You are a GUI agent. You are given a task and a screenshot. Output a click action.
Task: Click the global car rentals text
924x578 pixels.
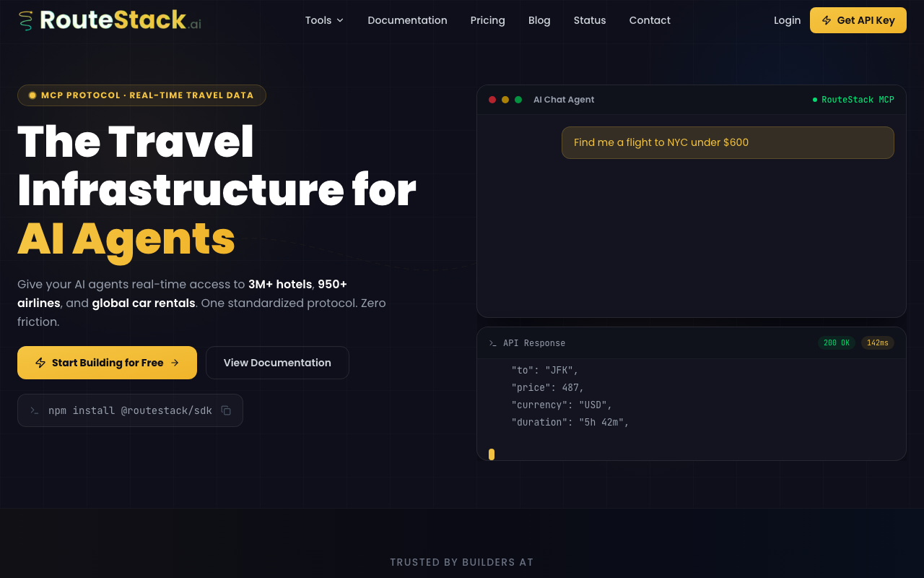tap(144, 303)
